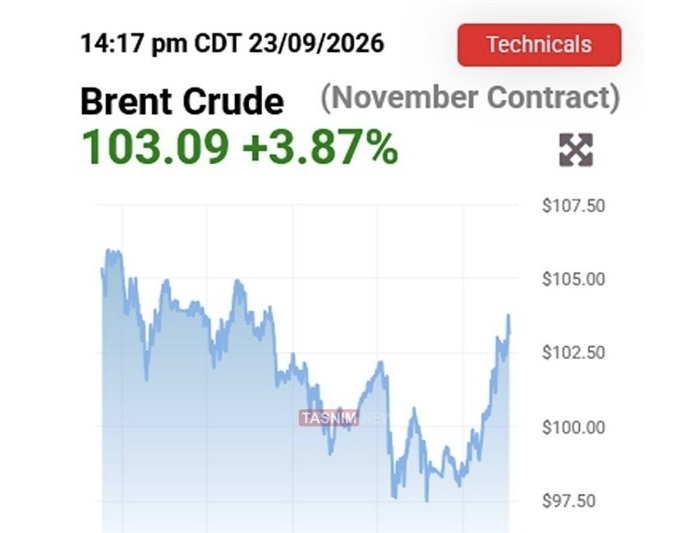
Task: Expand chart with the fullscreen arrows icon
Action: click(x=576, y=150)
